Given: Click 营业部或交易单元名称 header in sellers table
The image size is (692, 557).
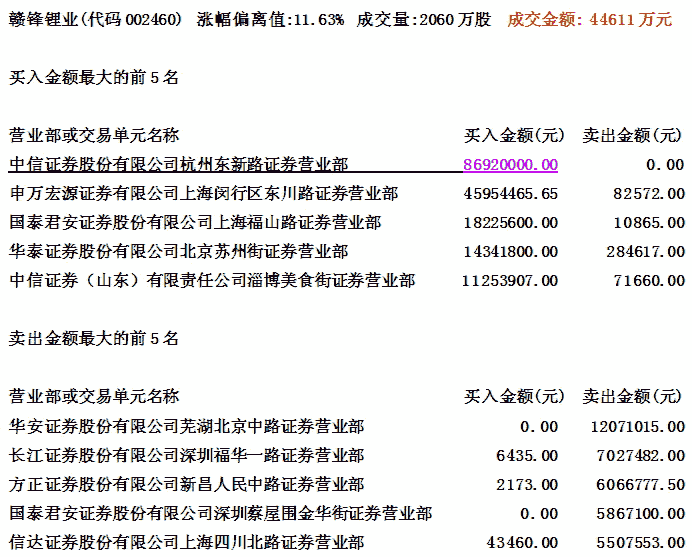Looking at the screenshot, I should point(94,396).
